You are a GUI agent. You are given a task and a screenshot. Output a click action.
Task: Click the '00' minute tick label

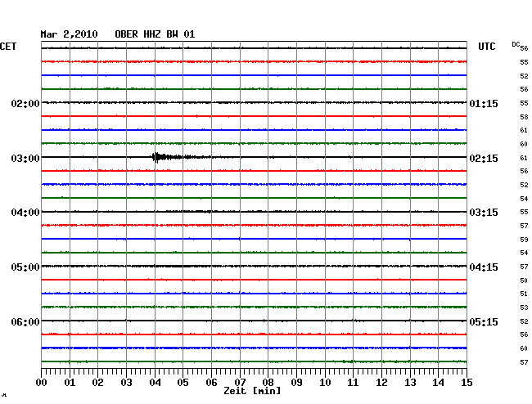click(42, 383)
